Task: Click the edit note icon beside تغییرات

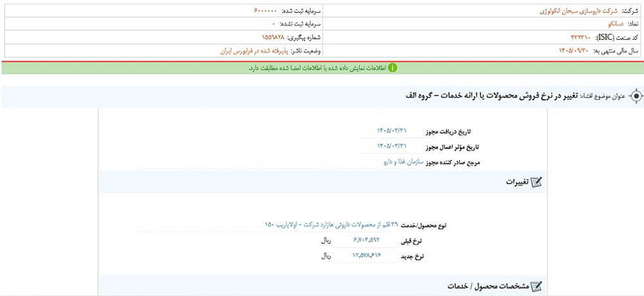Action: pyautogui.click(x=536, y=182)
